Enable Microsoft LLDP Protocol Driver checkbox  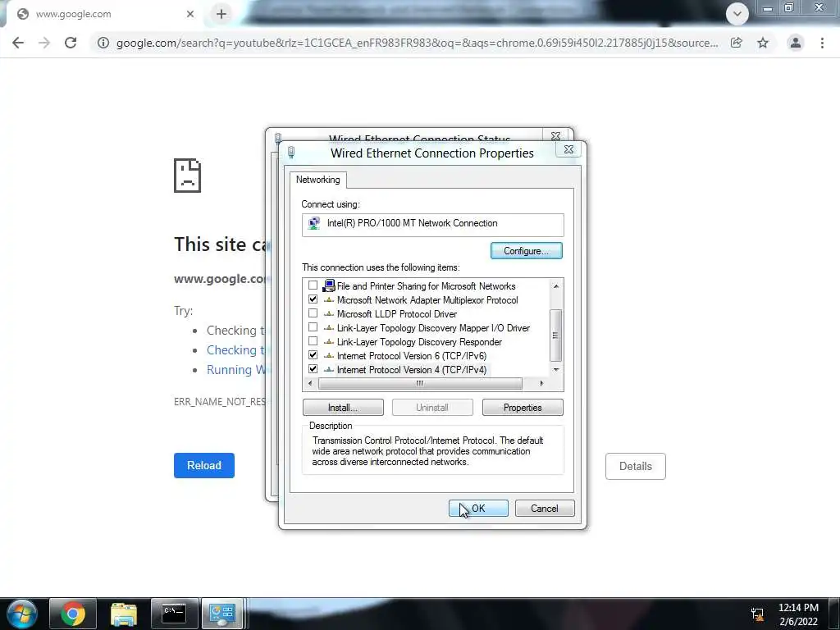click(x=313, y=313)
